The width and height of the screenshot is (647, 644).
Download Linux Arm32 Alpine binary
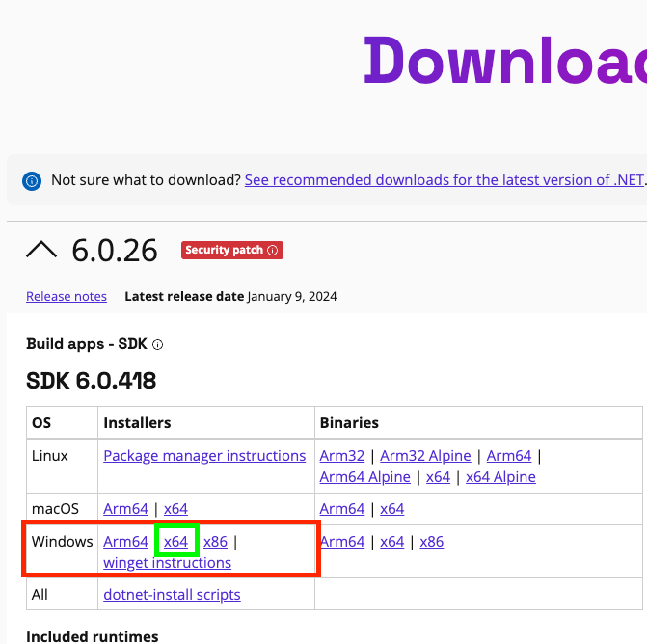pos(425,456)
